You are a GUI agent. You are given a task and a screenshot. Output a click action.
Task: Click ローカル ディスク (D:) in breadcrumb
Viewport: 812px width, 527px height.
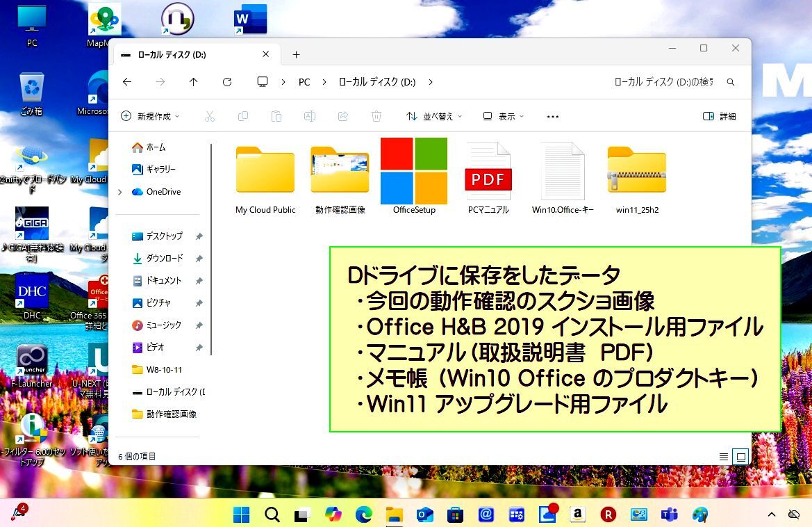[x=377, y=82]
